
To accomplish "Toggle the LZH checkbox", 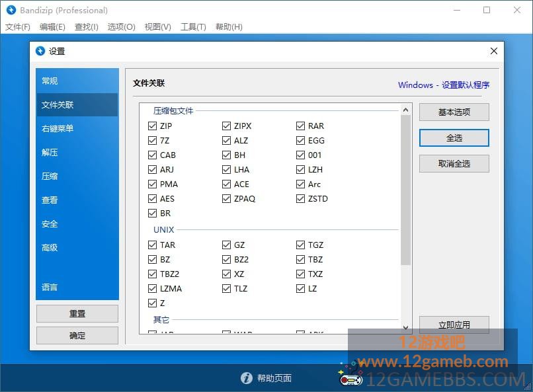I will click(300, 169).
